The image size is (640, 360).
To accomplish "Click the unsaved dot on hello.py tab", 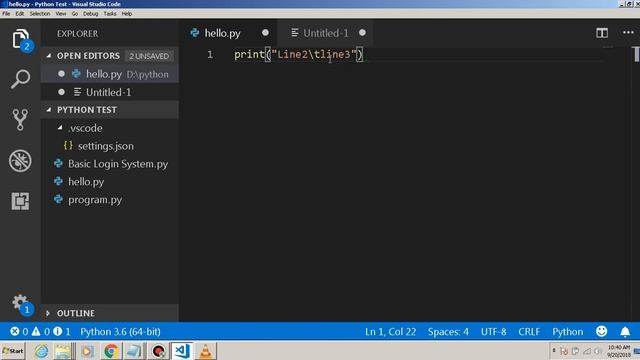I will pyautogui.click(x=265, y=33).
